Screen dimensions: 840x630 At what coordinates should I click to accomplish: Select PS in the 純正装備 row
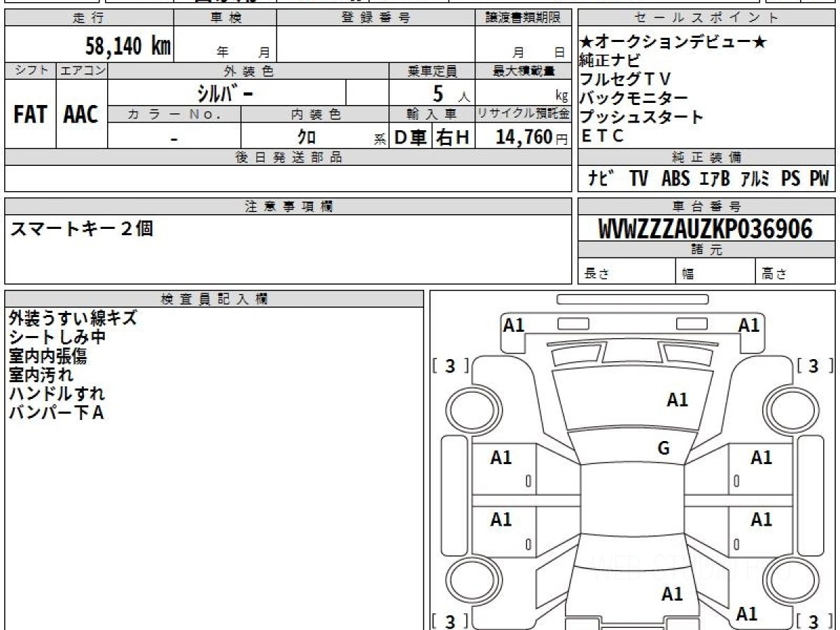[790, 178]
